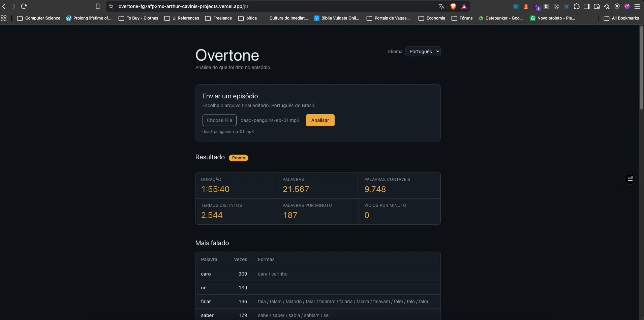
Task: Click the Duração value 1:55:40
Action: (x=215, y=189)
